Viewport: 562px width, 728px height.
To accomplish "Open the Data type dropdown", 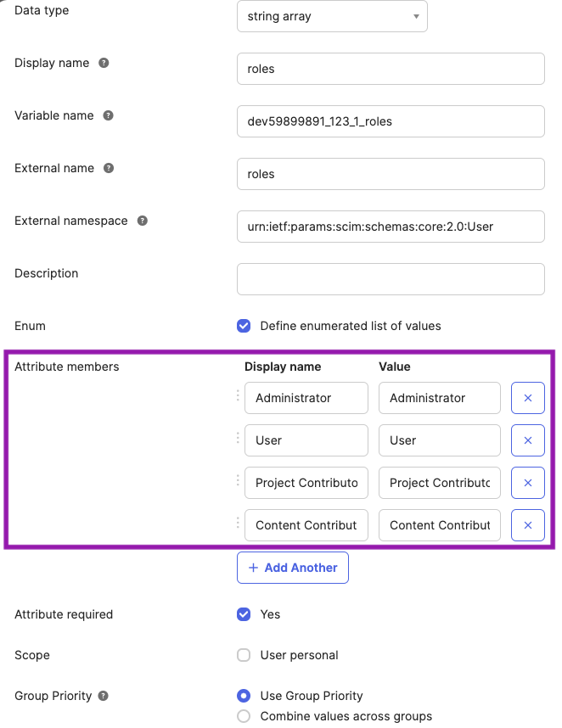I will coord(332,16).
